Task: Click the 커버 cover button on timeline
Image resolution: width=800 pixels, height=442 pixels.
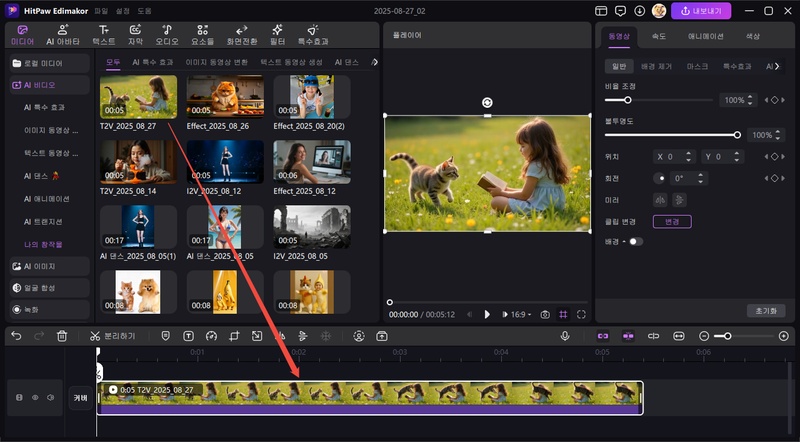Action: point(81,398)
